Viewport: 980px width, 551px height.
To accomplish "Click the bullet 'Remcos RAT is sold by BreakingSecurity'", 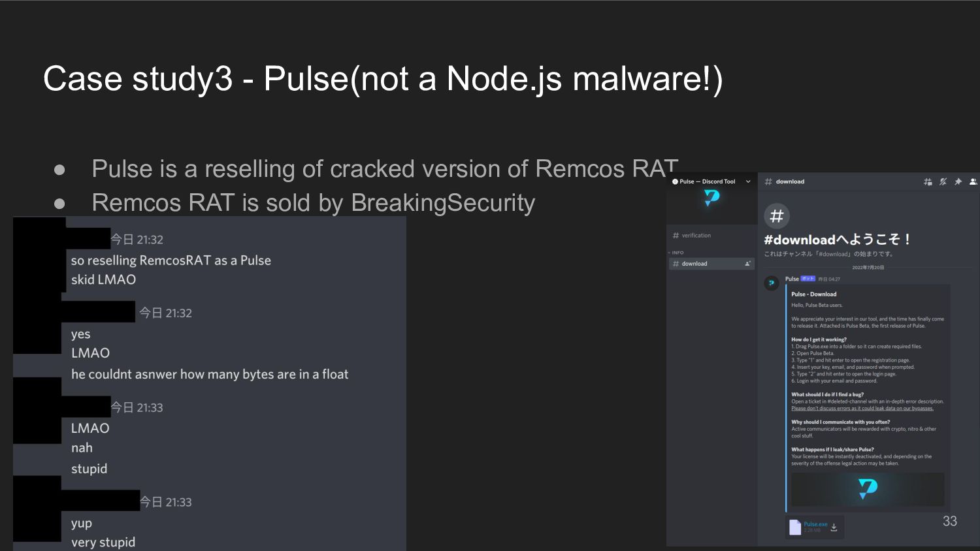I will [314, 202].
